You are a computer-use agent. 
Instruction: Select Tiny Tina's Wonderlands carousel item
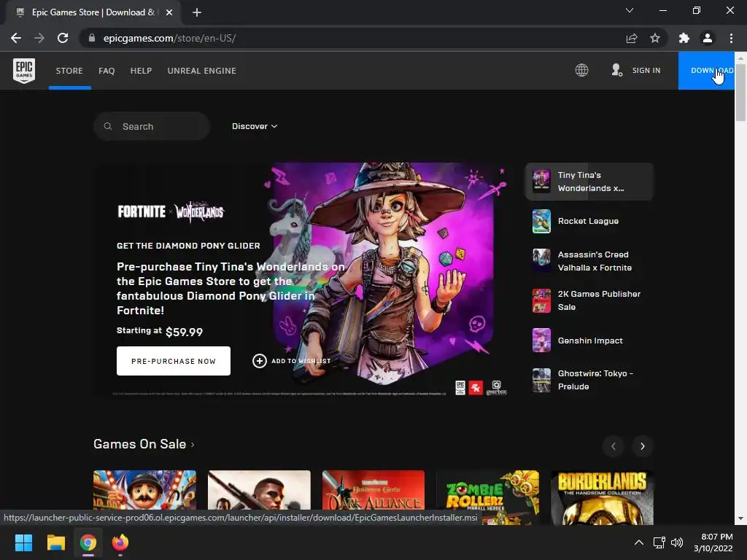point(589,182)
